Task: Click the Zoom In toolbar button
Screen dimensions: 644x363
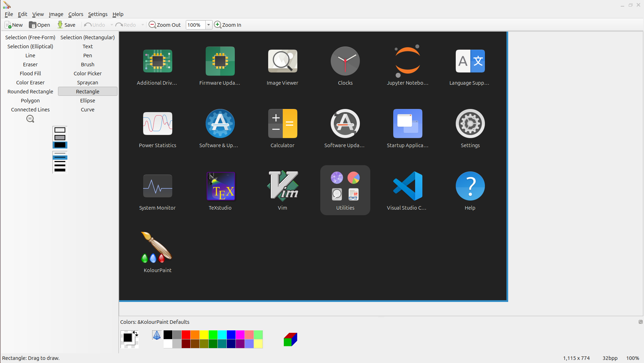Action: 228,25
